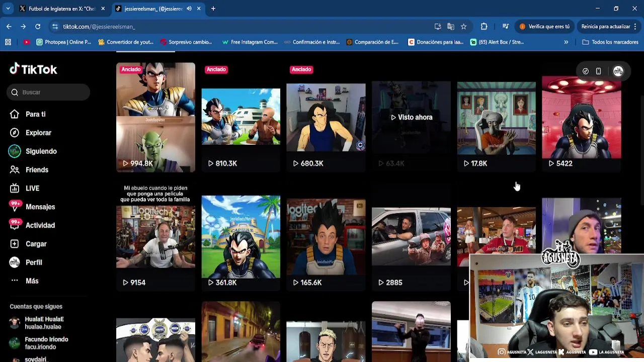Open the tab search dropdown arrow
This screenshot has height=362, width=644.
(8, 9)
